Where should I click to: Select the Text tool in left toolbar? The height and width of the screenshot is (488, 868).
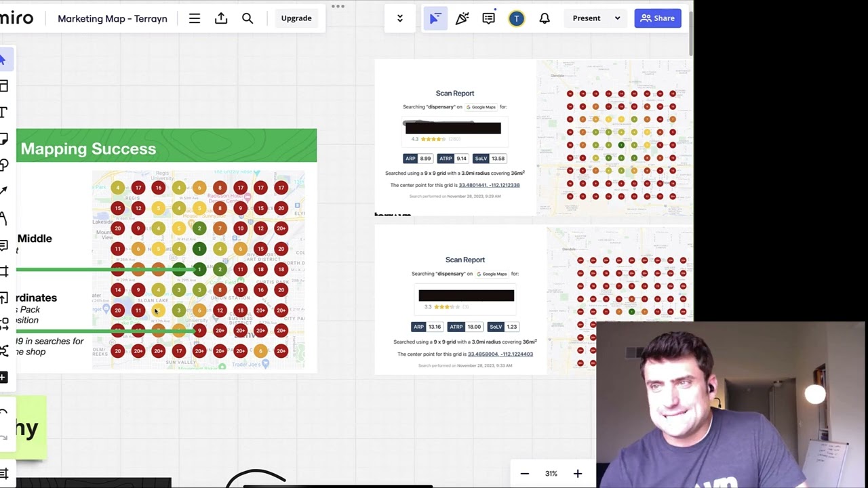pyautogui.click(x=3, y=112)
